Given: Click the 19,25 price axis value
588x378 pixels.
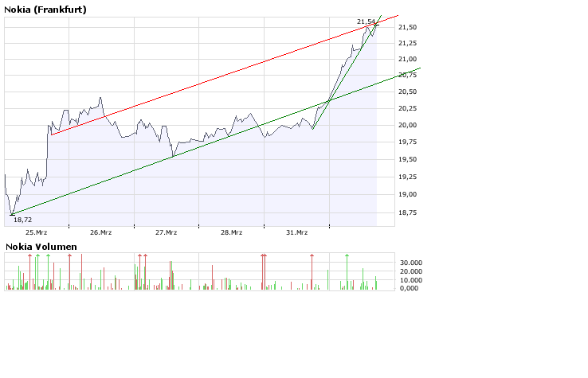Looking at the screenshot, I should click(x=408, y=177).
